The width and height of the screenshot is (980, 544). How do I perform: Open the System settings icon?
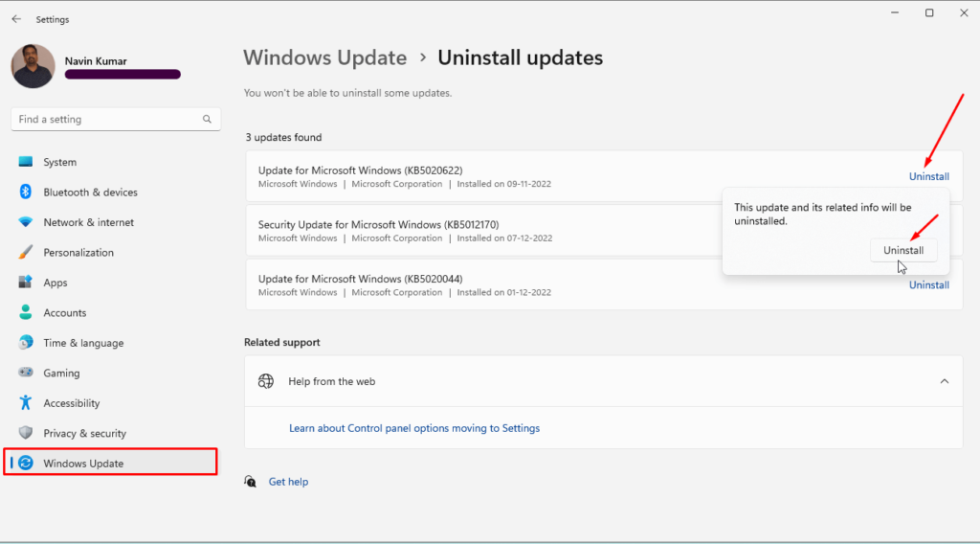(x=26, y=162)
